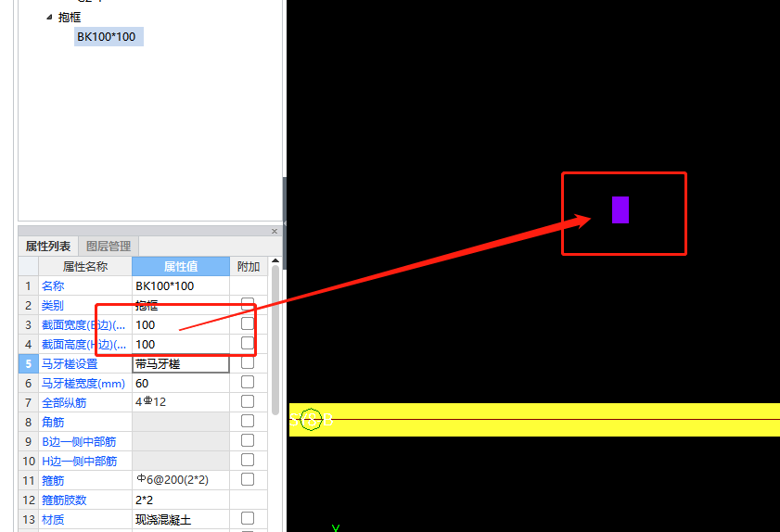The image size is (780, 532).
Task: Tick the 附加 checkbox for 箍筋
Action: click(248, 479)
